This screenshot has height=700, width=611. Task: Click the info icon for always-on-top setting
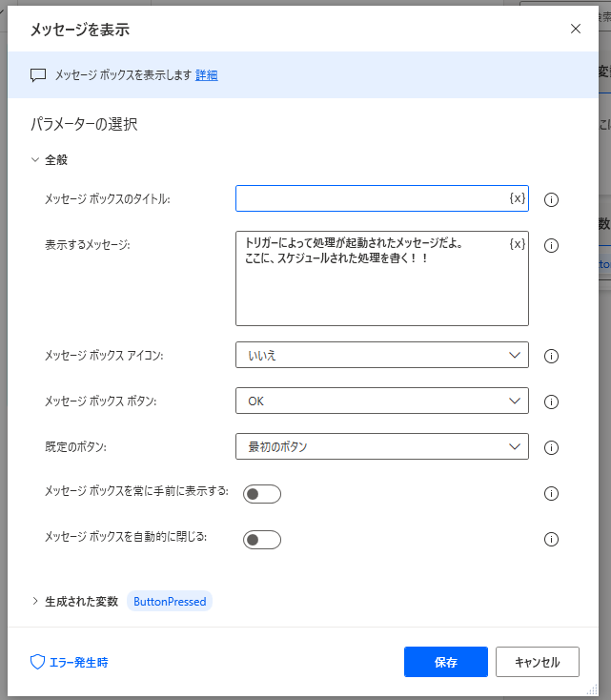pyautogui.click(x=550, y=494)
